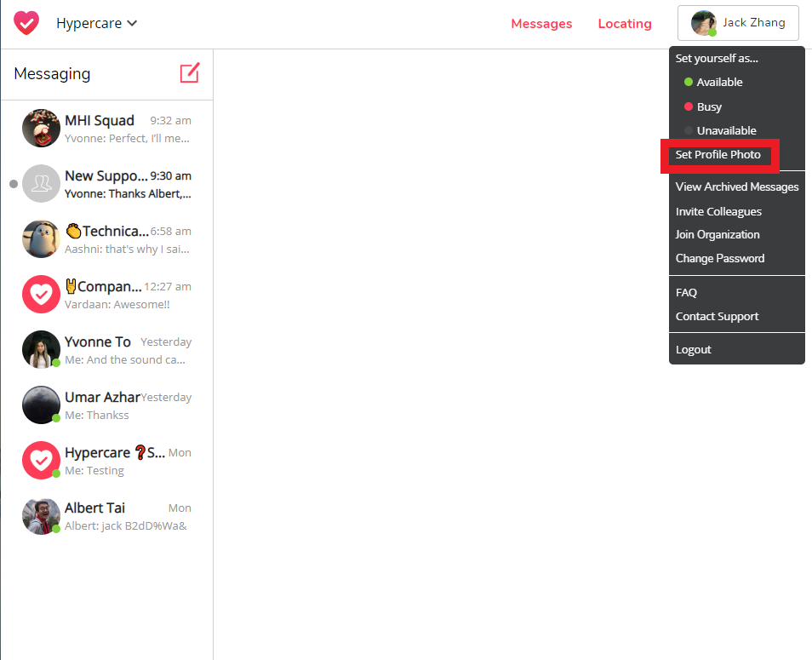812x660 pixels.
Task: Click the penguin avatar for Technical chat
Action: pos(42,238)
